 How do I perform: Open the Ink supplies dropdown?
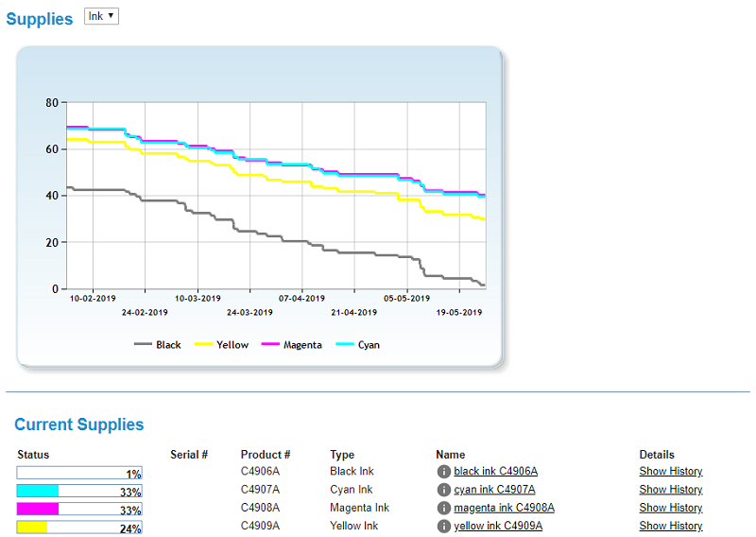[101, 16]
